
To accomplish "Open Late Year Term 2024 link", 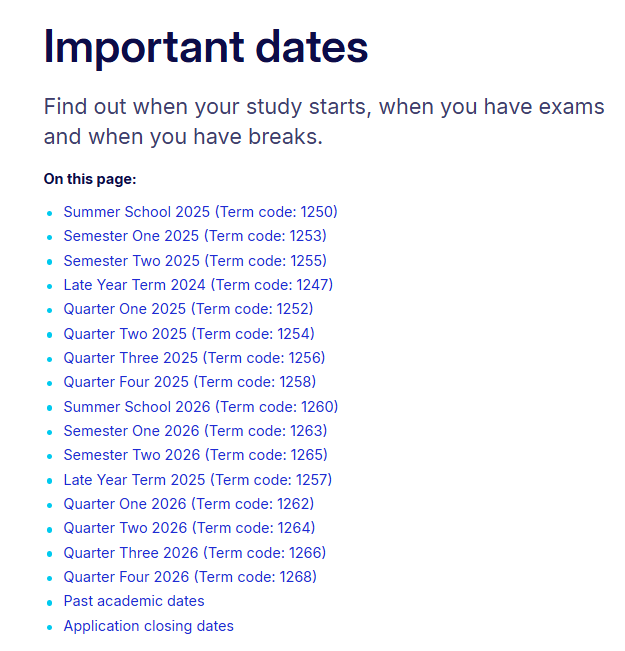I will point(198,285).
